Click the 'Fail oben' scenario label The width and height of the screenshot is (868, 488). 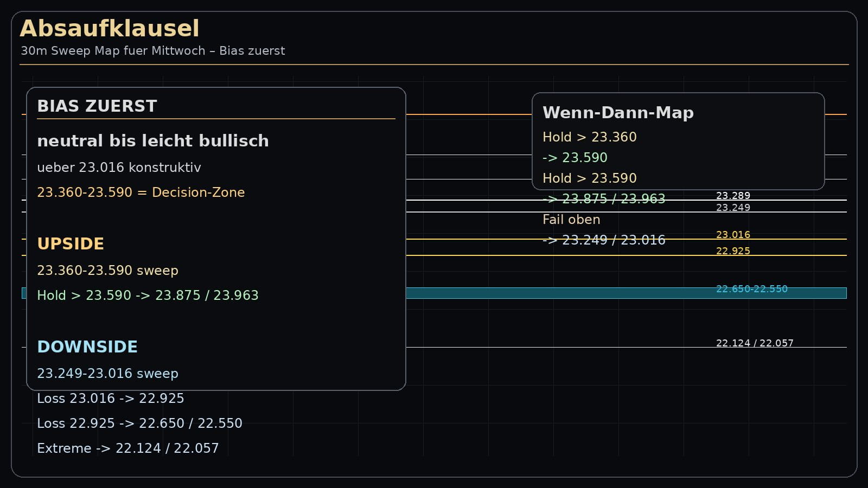point(571,220)
